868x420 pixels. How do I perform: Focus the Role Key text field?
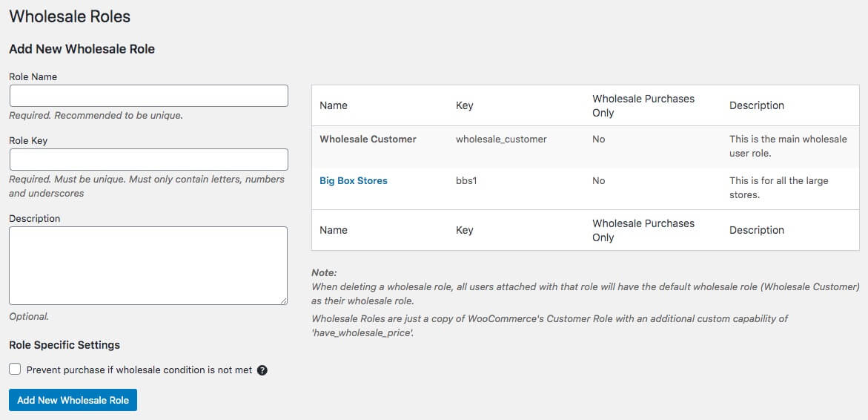[x=148, y=160]
